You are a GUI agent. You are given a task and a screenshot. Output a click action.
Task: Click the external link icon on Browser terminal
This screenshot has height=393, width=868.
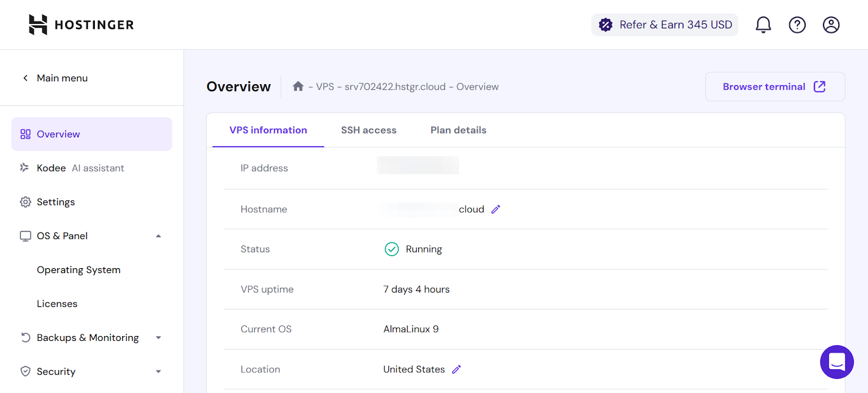point(820,87)
